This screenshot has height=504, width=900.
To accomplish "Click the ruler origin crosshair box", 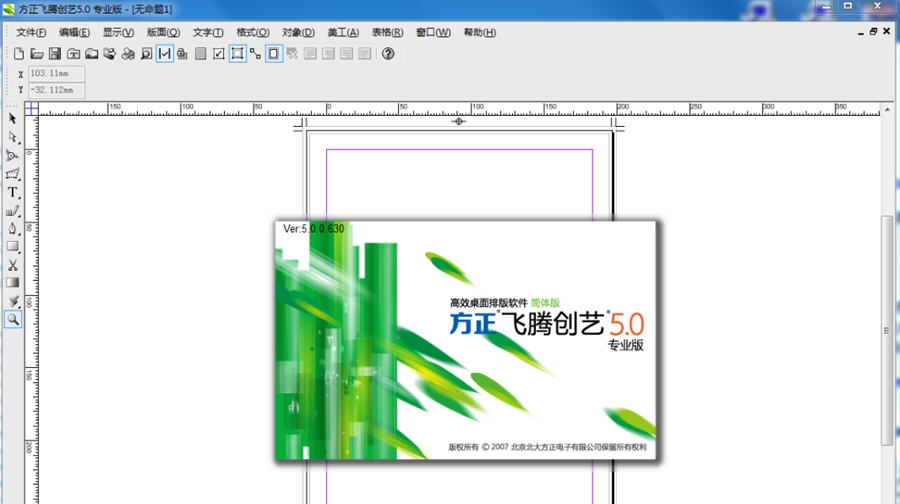I will point(32,108).
